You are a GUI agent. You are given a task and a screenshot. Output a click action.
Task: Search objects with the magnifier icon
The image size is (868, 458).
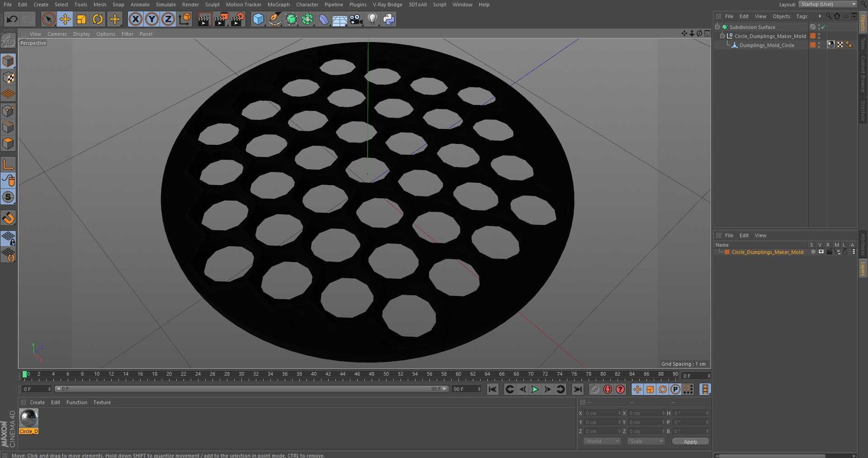829,16
